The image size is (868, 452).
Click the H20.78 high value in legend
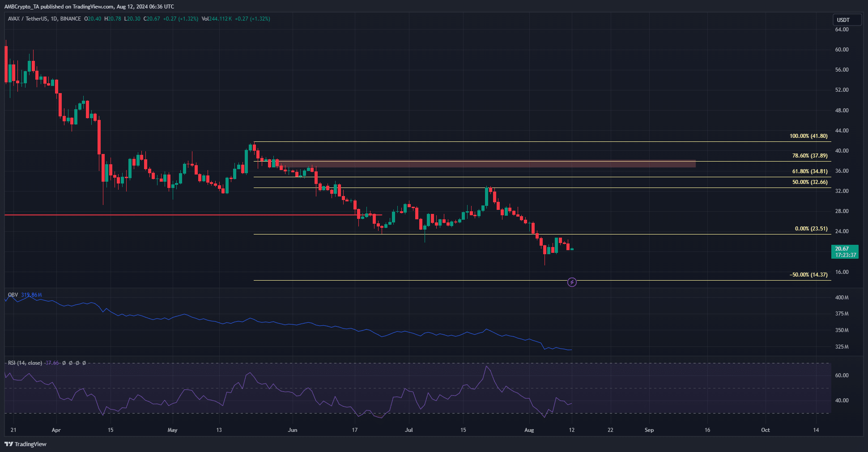click(113, 19)
